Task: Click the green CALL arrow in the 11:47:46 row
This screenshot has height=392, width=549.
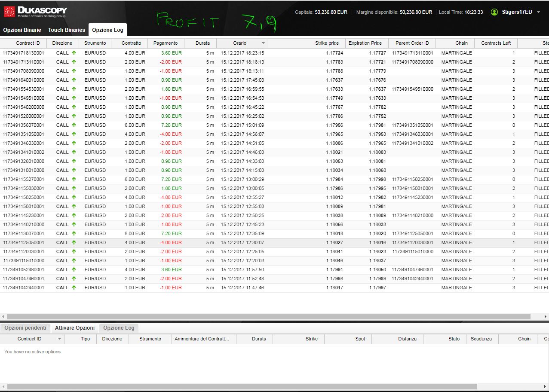Action: point(74,288)
